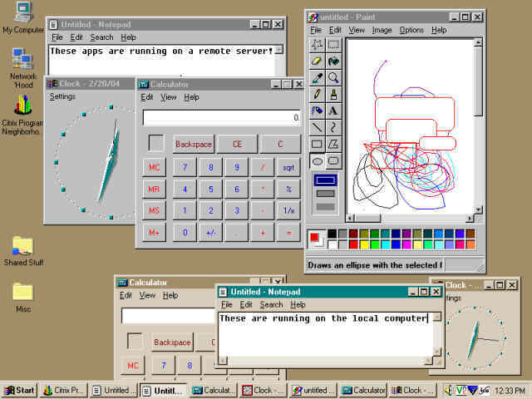532x399 pixels.
Task: Choose the outline-only ellipse fill style
Action: [x=325, y=180]
